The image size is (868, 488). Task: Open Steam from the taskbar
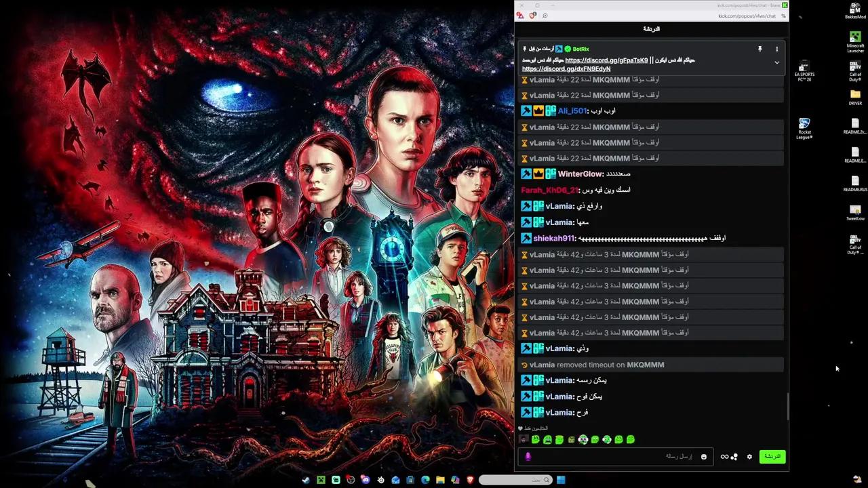[306, 480]
